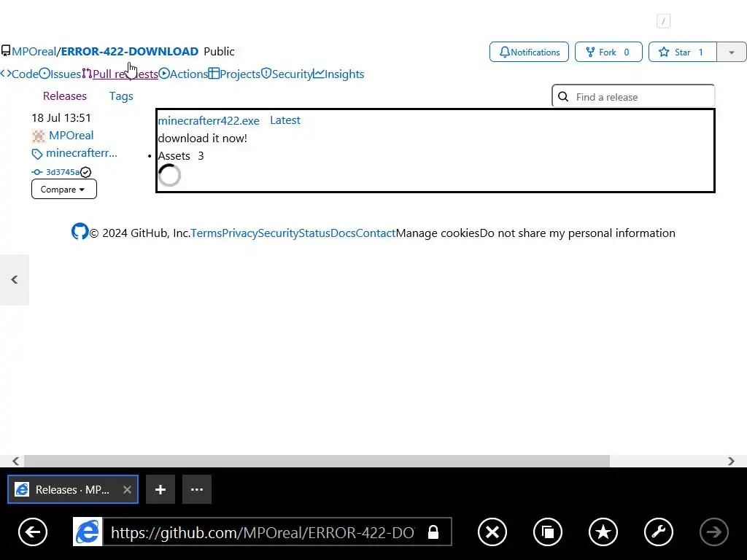Open the Security tab
747x560 pixels.
tap(287, 74)
